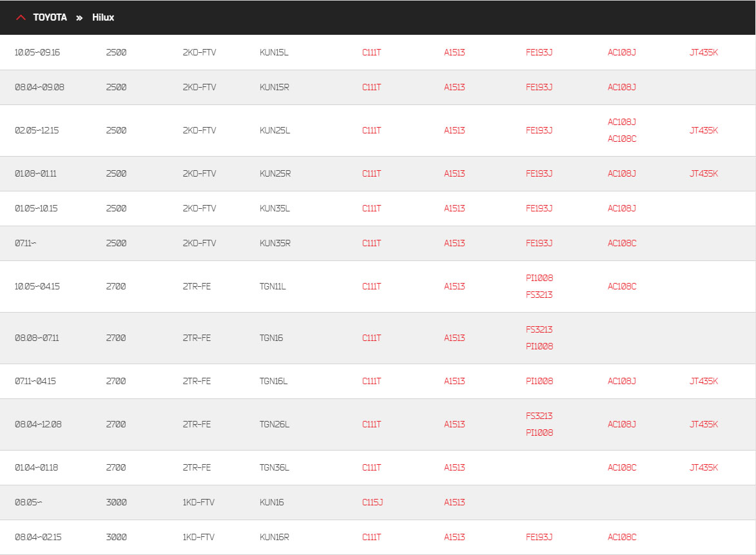
Task: Open C111T link in KUN15L row
Action: point(371,53)
